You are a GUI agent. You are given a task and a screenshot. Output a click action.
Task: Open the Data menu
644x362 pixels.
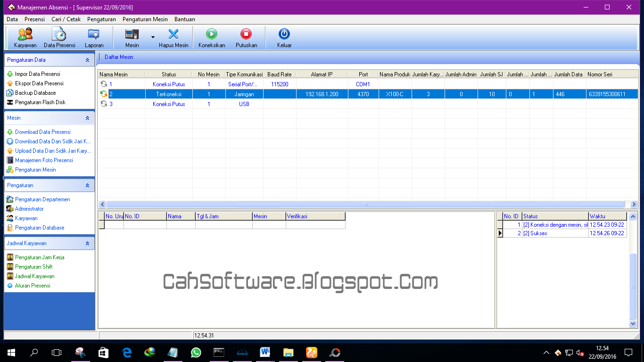coord(12,19)
